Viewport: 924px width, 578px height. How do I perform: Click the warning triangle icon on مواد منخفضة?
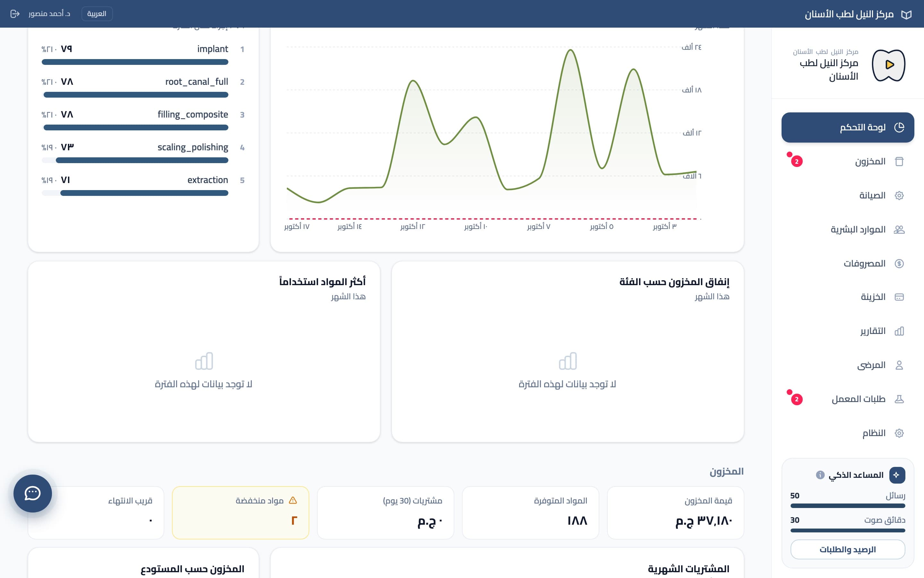coord(293,500)
